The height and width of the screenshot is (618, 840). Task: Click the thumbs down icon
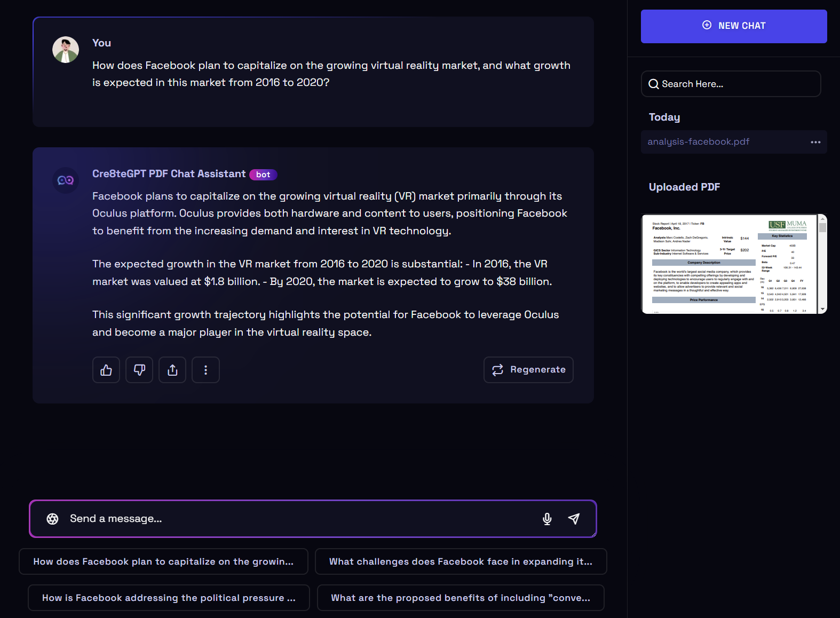pyautogui.click(x=139, y=370)
